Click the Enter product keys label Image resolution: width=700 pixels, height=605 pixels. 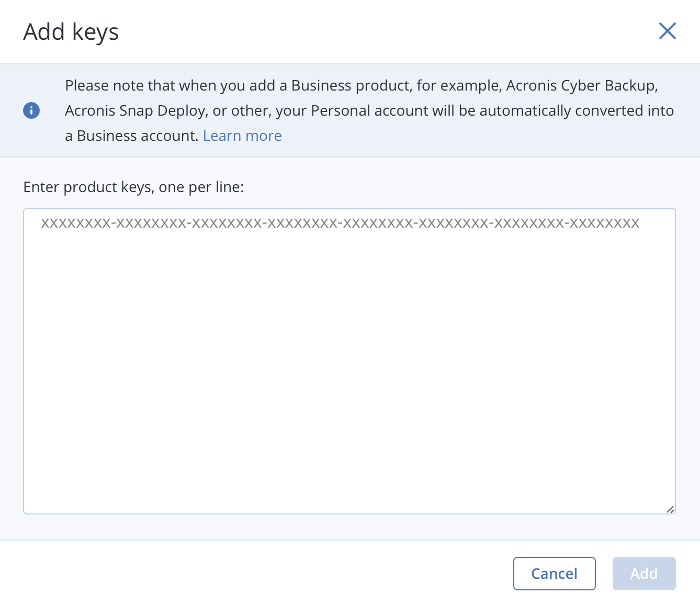coord(133,187)
